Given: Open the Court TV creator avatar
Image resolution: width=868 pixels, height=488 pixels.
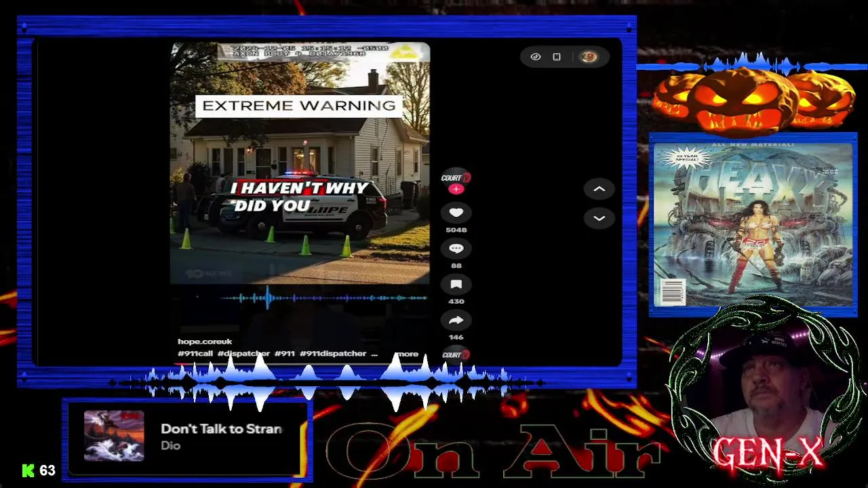Looking at the screenshot, I should click(x=456, y=178).
